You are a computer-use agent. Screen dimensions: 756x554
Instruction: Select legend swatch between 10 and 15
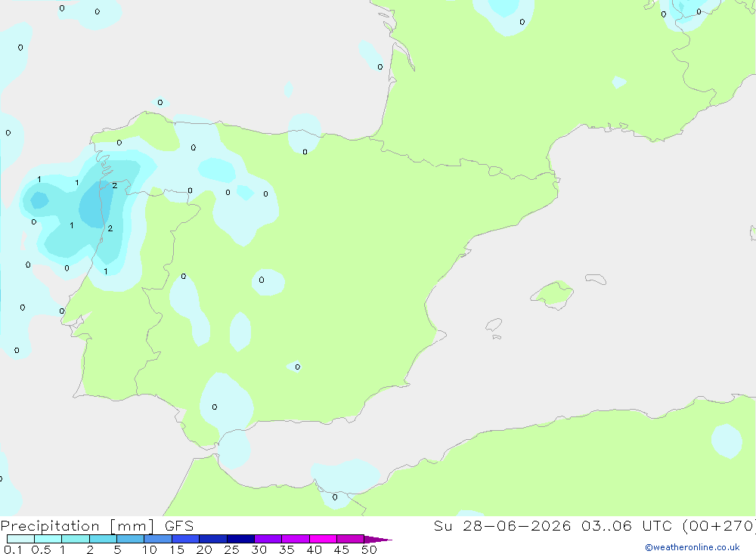(x=158, y=539)
